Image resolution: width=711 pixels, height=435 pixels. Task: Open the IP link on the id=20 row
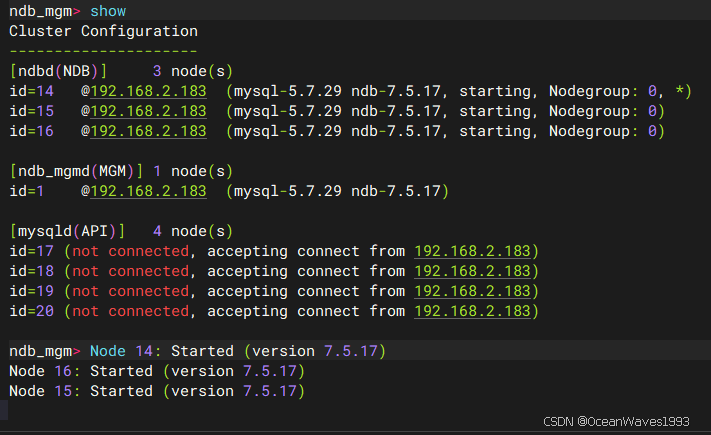(472, 311)
